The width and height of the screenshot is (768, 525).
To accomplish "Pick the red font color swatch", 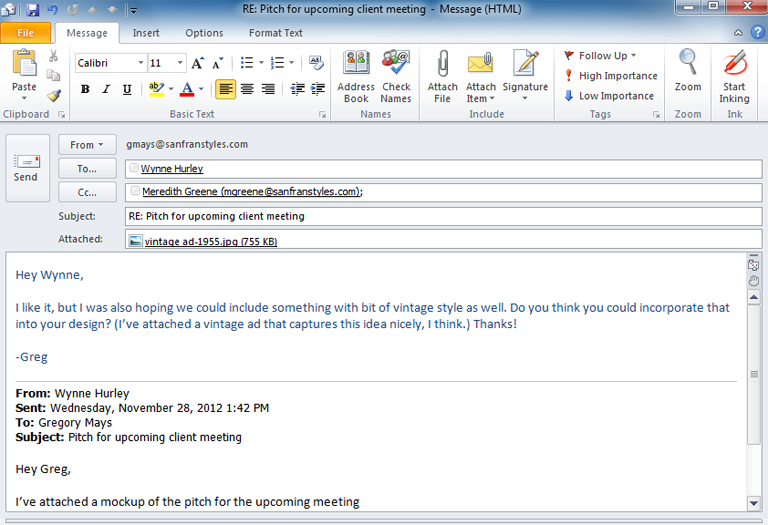I will [x=186, y=89].
